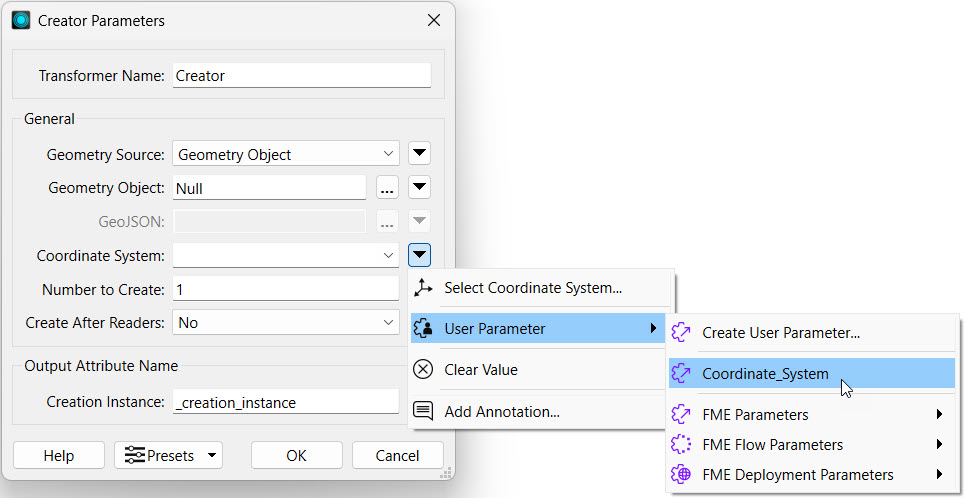Click the Create User Parameter gear icon
The height and width of the screenshot is (498, 966).
coord(682,333)
